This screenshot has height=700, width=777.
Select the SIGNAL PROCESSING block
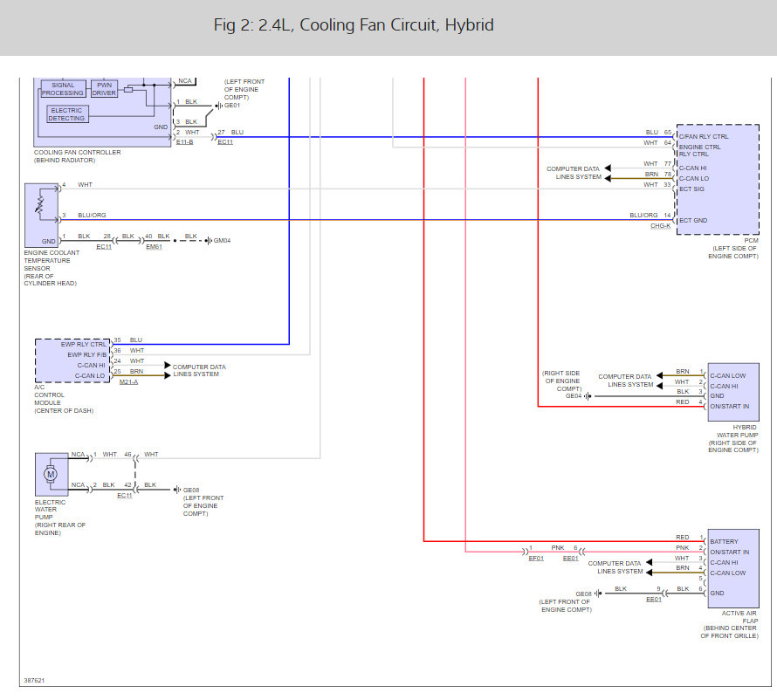pos(63,89)
